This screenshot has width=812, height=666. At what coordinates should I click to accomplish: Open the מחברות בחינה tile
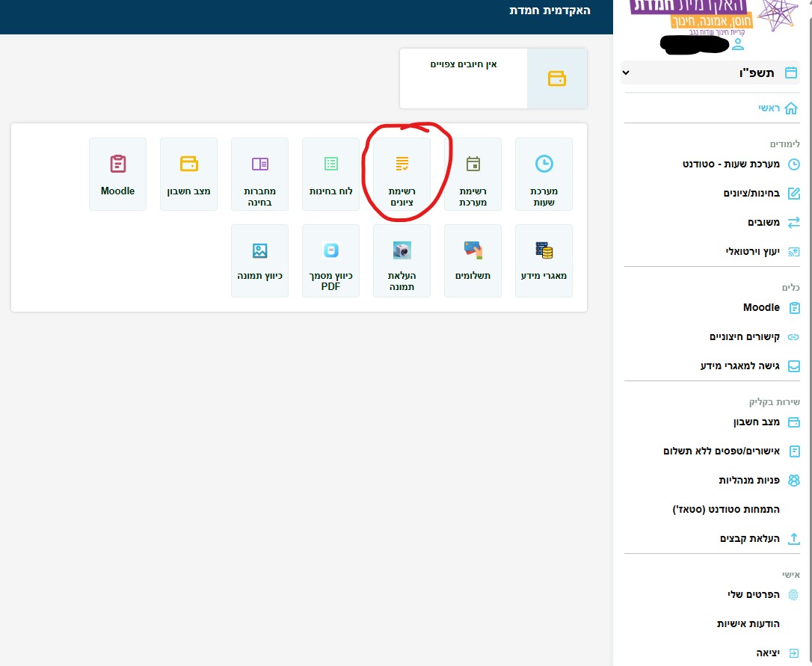[259, 174]
